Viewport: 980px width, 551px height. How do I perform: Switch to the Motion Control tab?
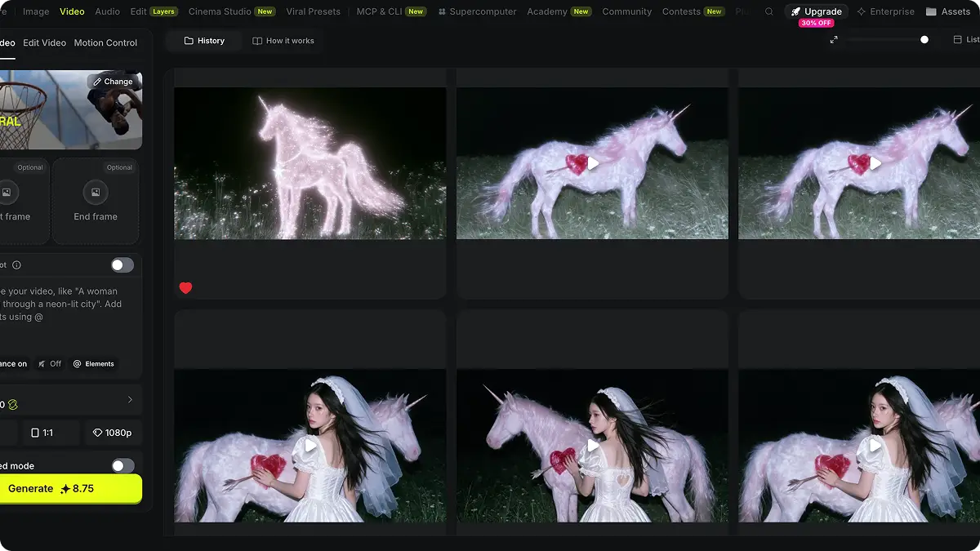(105, 42)
